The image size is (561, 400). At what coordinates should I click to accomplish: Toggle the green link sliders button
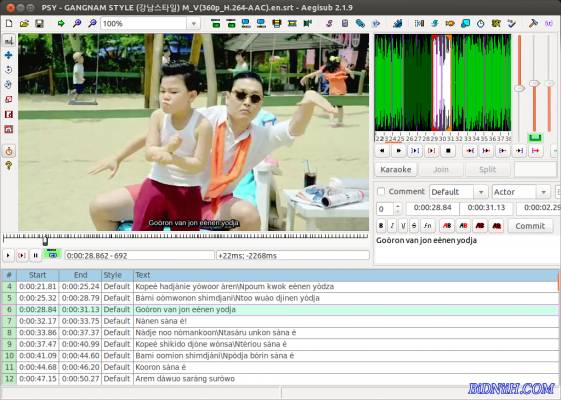536,138
